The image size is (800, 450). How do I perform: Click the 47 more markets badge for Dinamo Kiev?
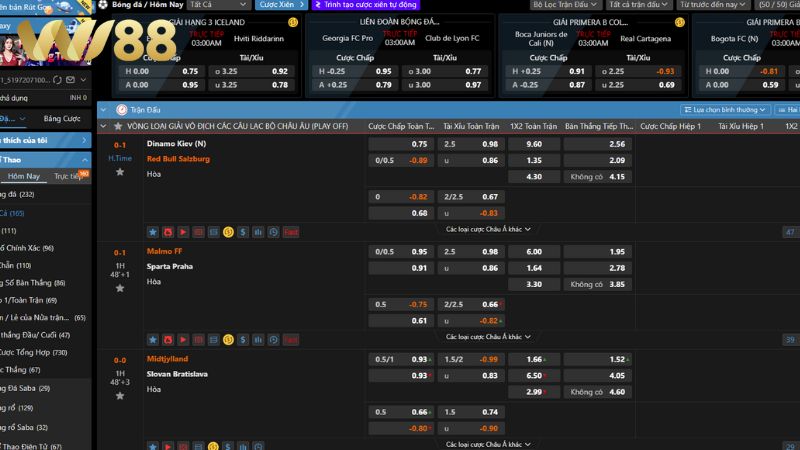(790, 232)
